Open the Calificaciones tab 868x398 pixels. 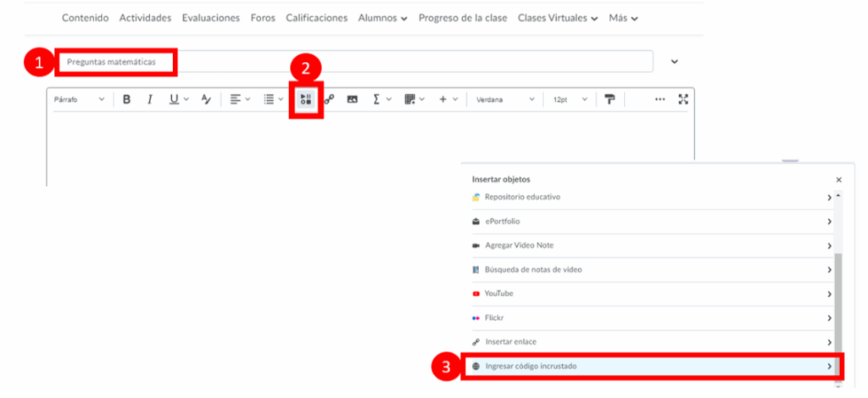point(316,18)
